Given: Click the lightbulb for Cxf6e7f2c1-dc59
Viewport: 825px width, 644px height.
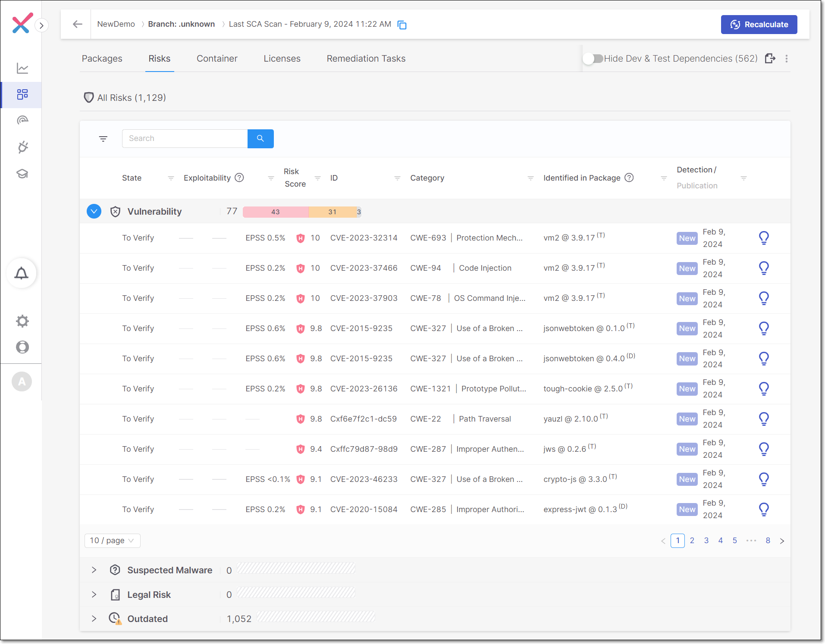Looking at the screenshot, I should pyautogui.click(x=764, y=419).
